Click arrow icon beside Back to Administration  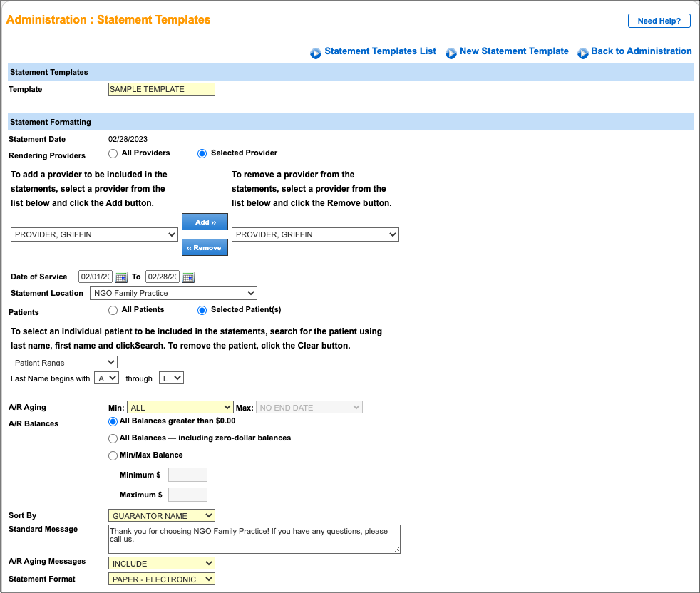pyautogui.click(x=583, y=52)
